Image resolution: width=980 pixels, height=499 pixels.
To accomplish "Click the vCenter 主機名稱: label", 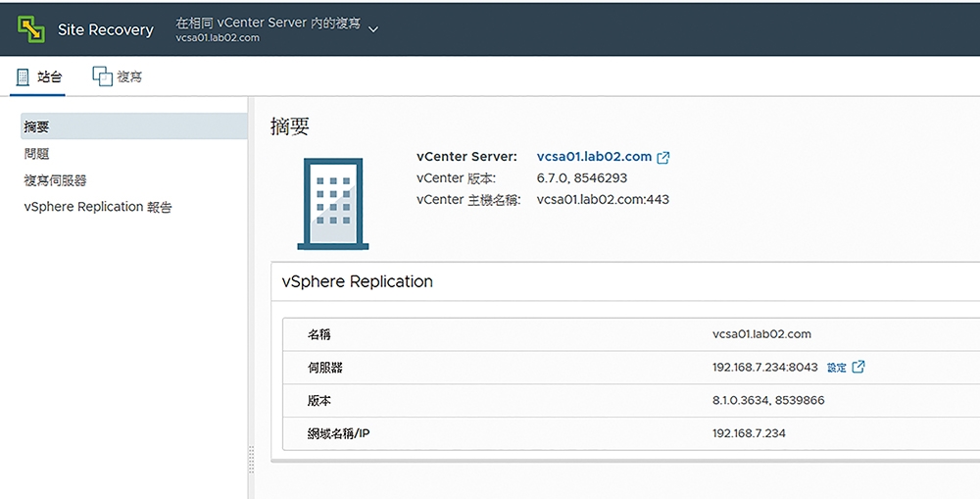I will (468, 200).
